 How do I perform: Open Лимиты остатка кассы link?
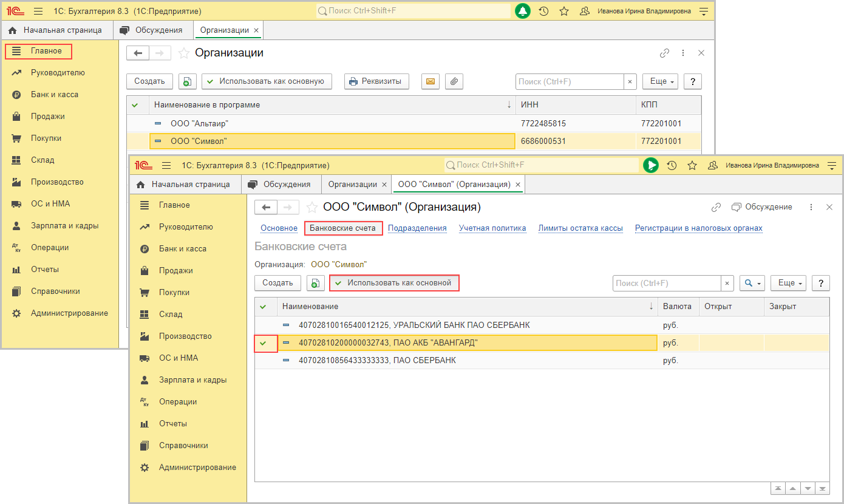[580, 228]
